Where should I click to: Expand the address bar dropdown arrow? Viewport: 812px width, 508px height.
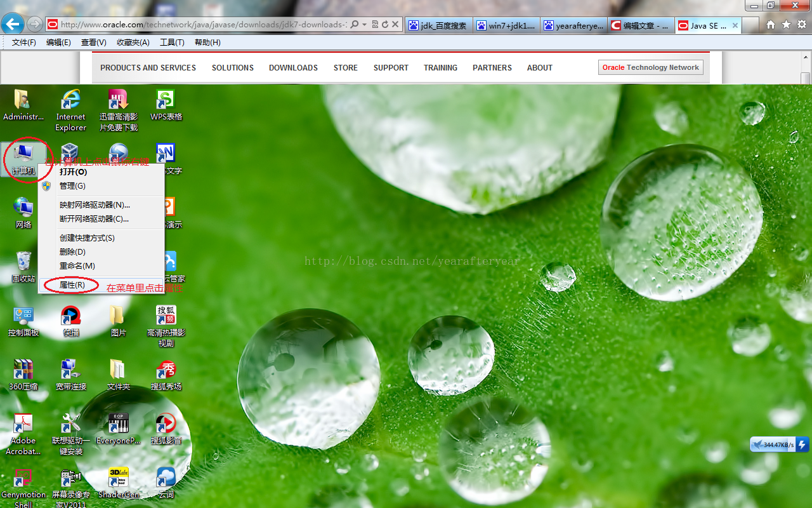pyautogui.click(x=365, y=24)
